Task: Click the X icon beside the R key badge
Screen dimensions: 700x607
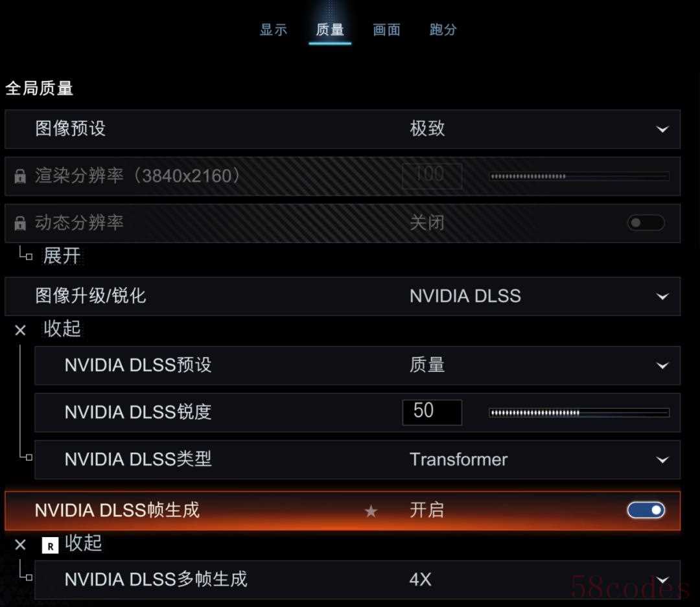Action: 21,545
